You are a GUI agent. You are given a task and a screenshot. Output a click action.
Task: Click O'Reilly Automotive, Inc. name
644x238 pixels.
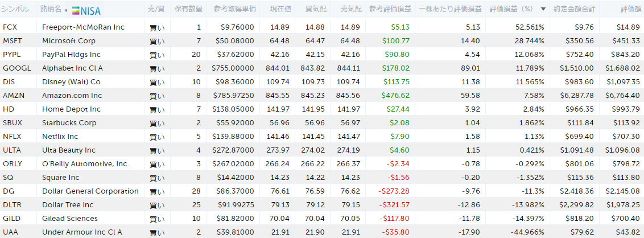click(x=86, y=163)
